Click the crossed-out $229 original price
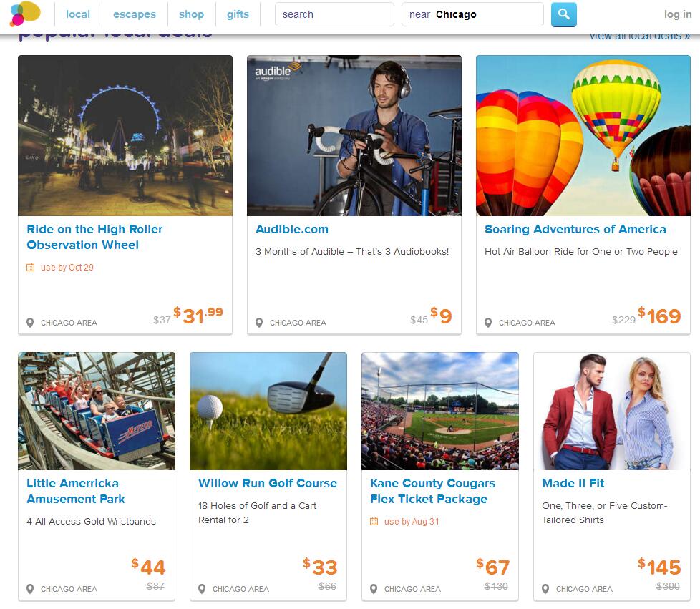700x609 pixels. click(623, 320)
